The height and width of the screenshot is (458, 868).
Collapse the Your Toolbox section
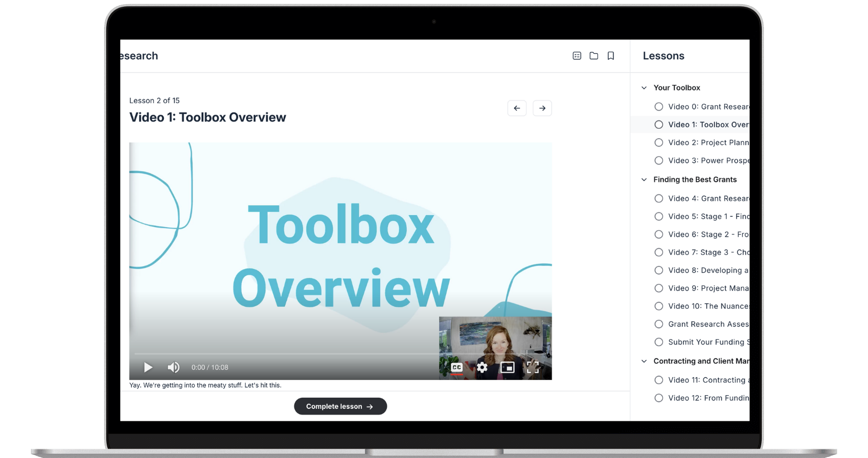click(x=644, y=88)
